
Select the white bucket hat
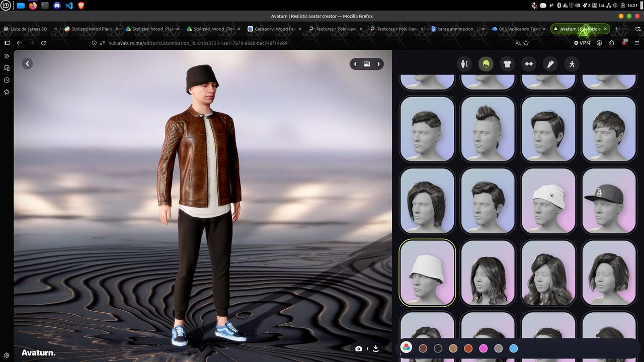(427, 273)
